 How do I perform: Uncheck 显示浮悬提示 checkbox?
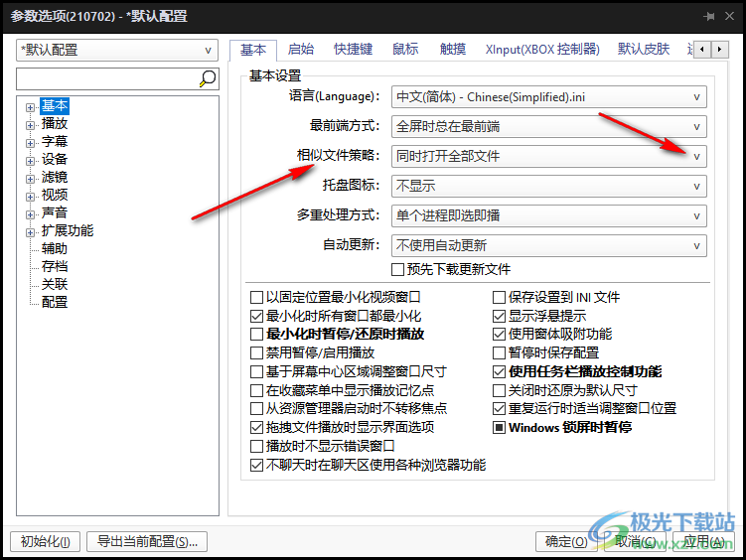(x=499, y=316)
